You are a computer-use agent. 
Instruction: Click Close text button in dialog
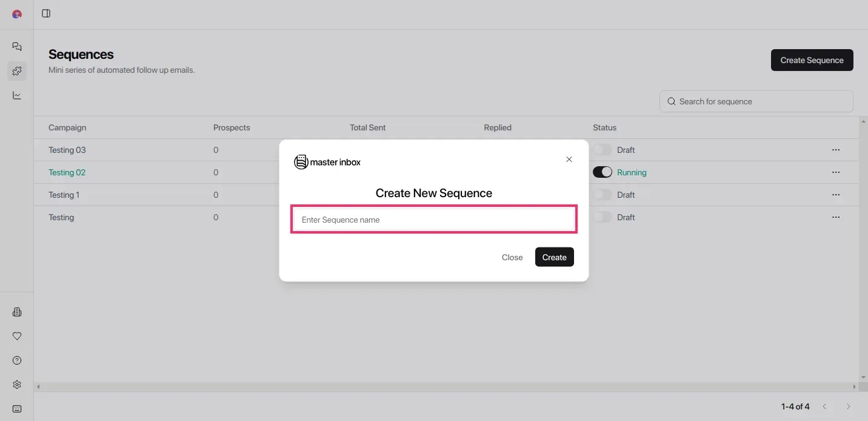[x=512, y=257]
